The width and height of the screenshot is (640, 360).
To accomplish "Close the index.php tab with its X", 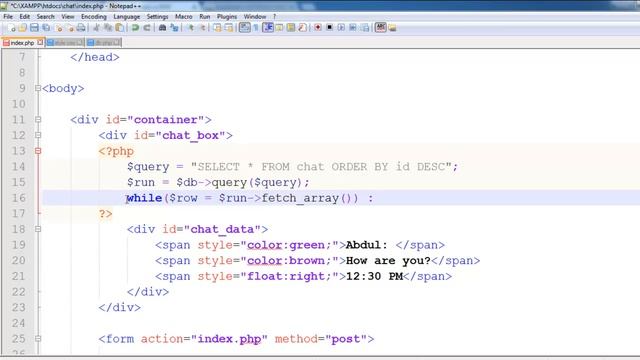I will [x=40, y=42].
